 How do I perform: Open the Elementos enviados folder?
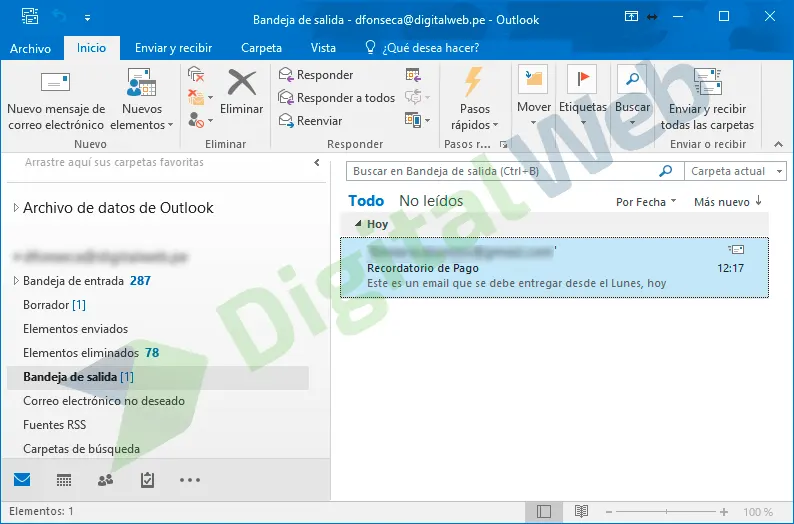coord(75,329)
